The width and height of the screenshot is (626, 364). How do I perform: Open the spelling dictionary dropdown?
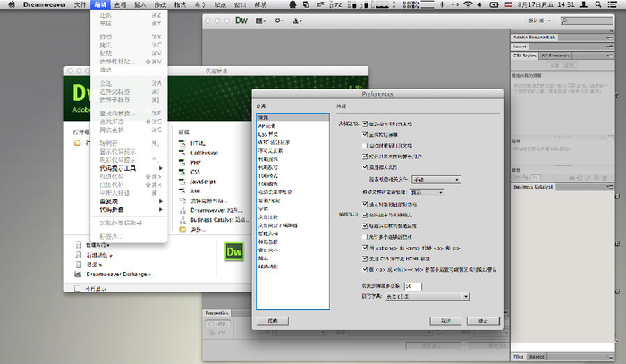427,297
